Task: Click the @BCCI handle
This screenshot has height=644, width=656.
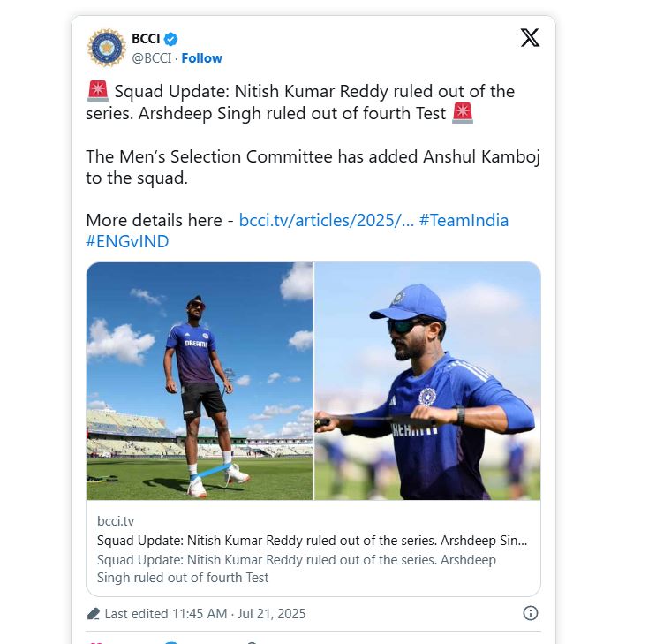Action: point(152,58)
